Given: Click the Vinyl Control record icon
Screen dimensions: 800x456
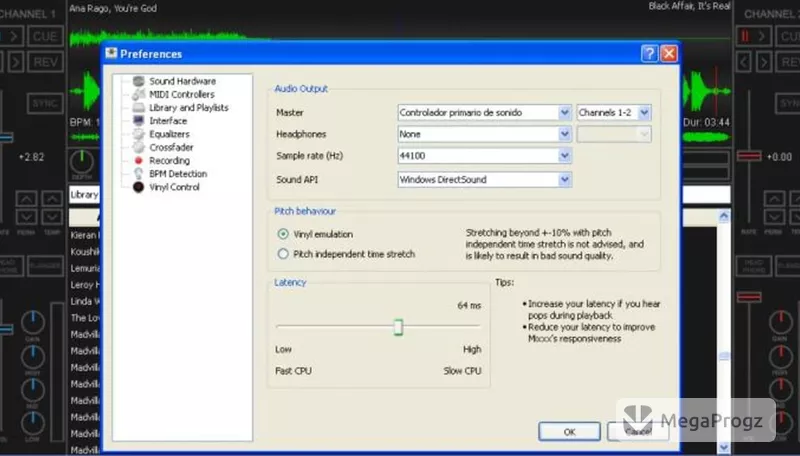Looking at the screenshot, I should tap(138, 187).
